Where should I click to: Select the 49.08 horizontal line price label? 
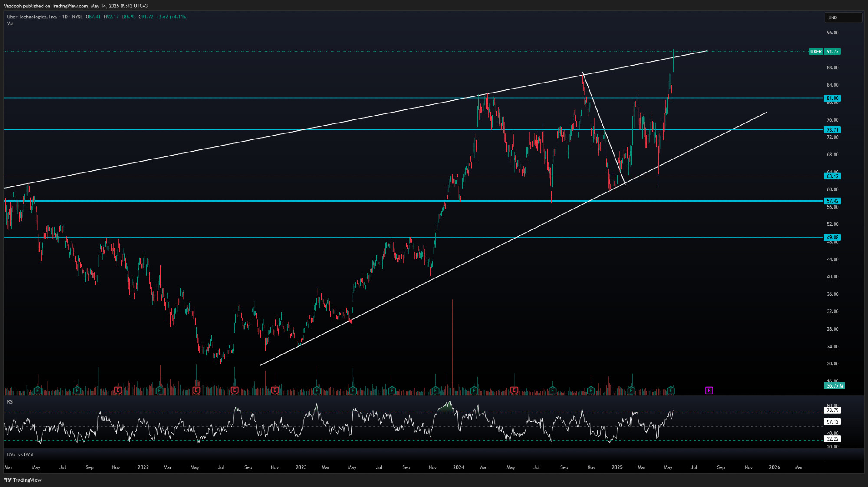pos(832,238)
